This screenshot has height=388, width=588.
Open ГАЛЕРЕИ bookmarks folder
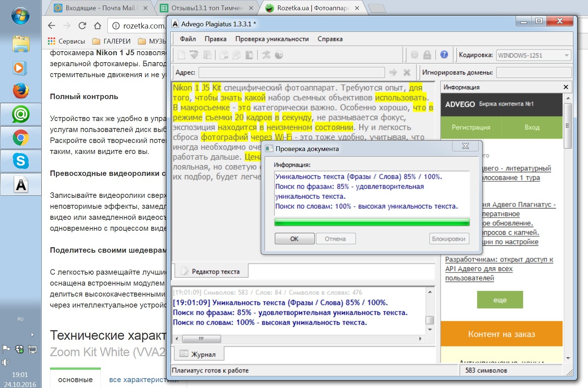point(111,41)
